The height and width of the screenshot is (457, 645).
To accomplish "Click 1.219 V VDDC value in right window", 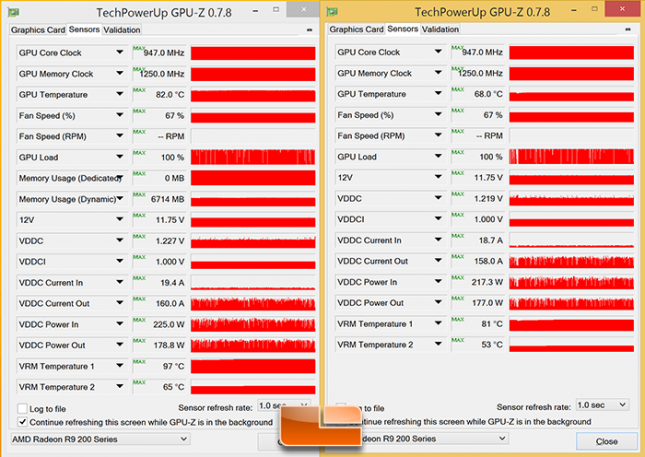I will pos(488,199).
